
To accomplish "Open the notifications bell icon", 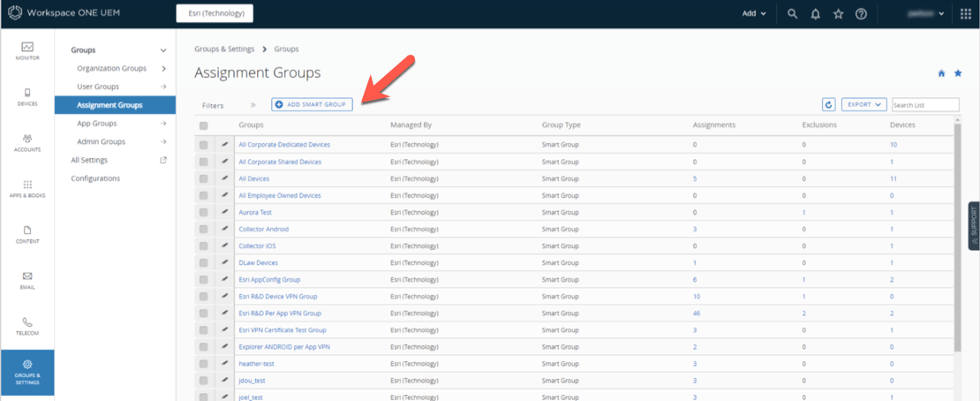I will [815, 13].
